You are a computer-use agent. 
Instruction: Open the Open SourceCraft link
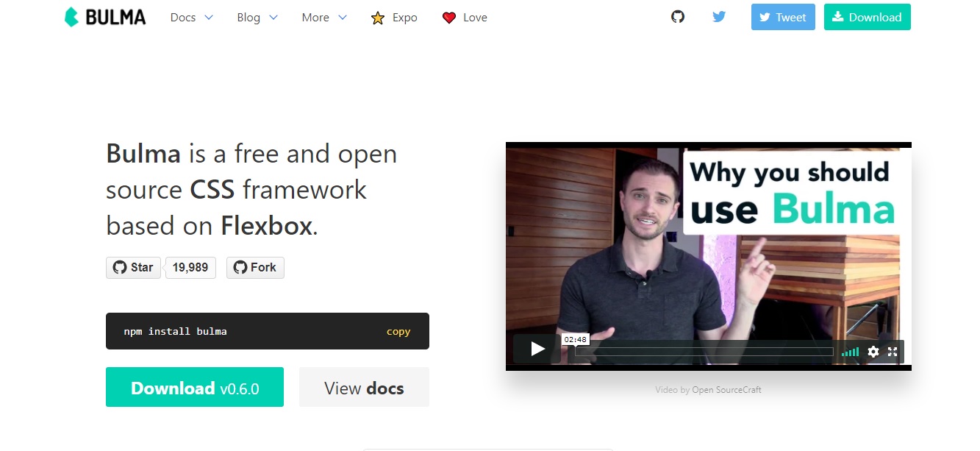[726, 390]
